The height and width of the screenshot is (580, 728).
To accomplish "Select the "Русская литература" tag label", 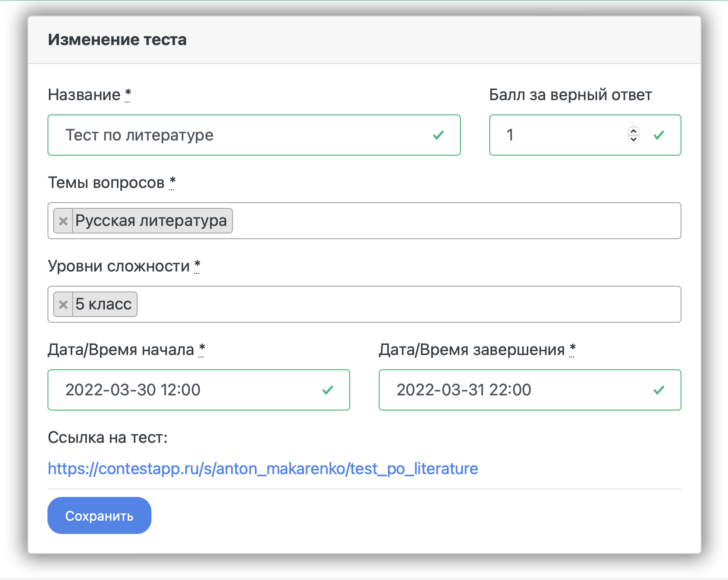I will (x=151, y=221).
